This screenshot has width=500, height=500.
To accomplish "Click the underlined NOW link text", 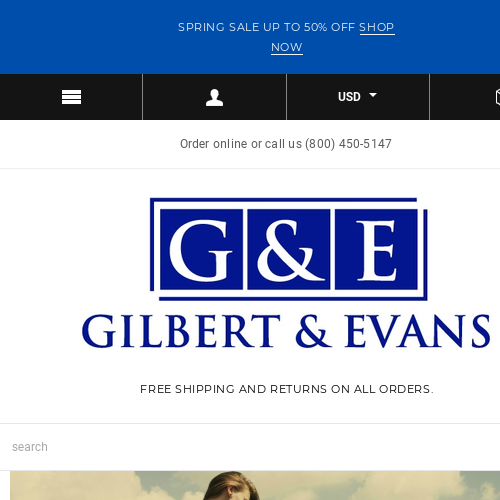I will click(x=287, y=47).
